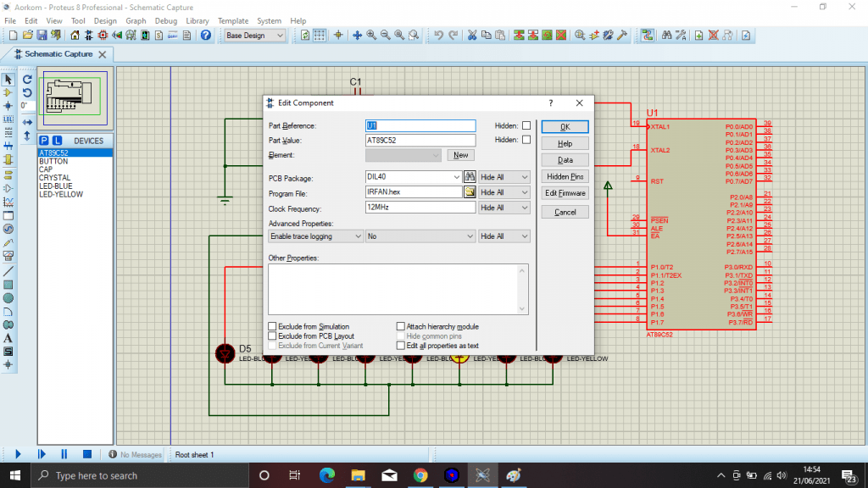Enable Exclude from Simulation checkbox
This screenshot has width=868, height=488.
pos(273,326)
